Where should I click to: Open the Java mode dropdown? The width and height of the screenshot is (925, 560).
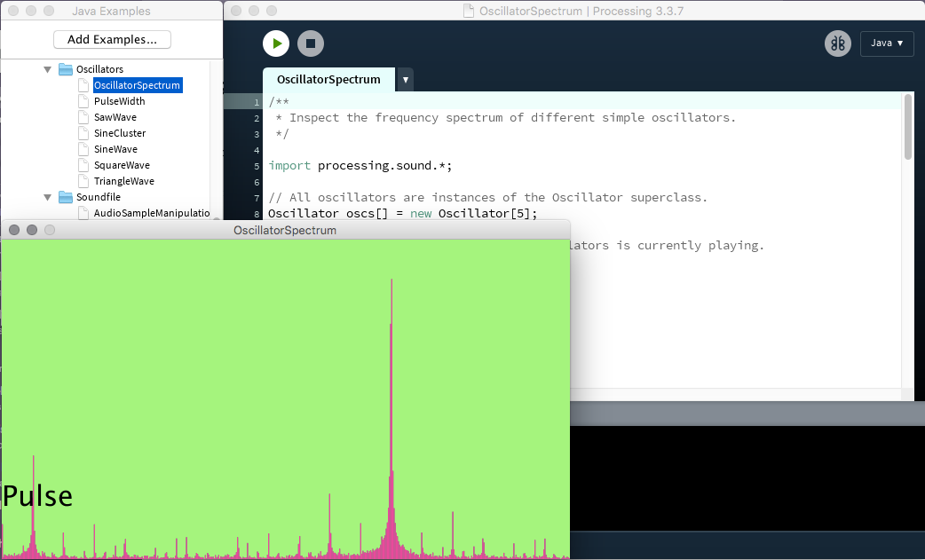click(887, 43)
